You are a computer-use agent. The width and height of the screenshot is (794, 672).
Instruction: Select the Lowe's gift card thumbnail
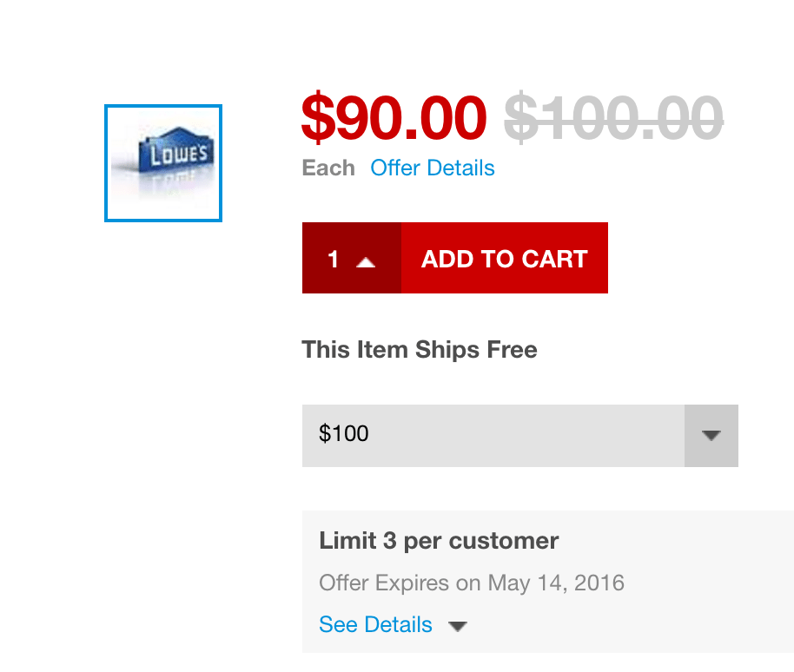[x=163, y=163]
